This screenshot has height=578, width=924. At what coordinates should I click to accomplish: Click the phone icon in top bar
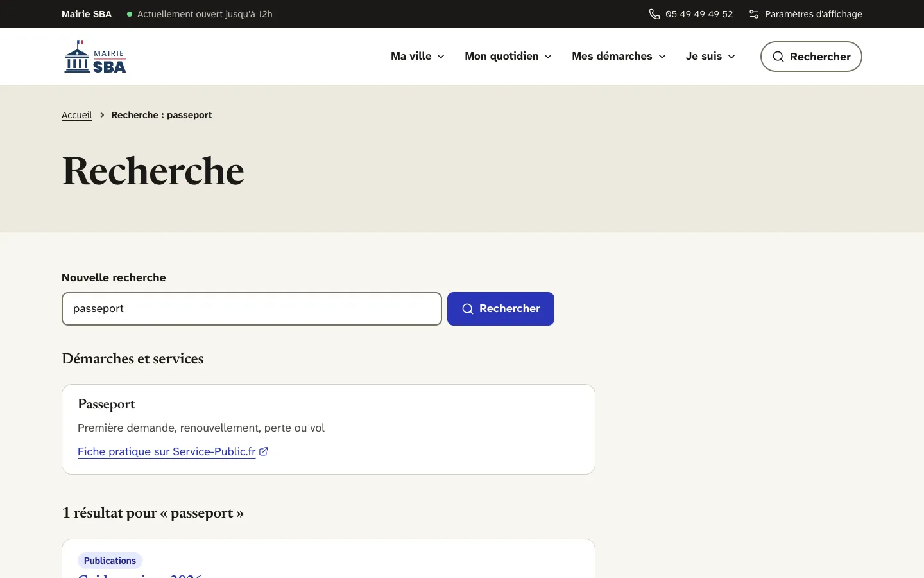654,14
